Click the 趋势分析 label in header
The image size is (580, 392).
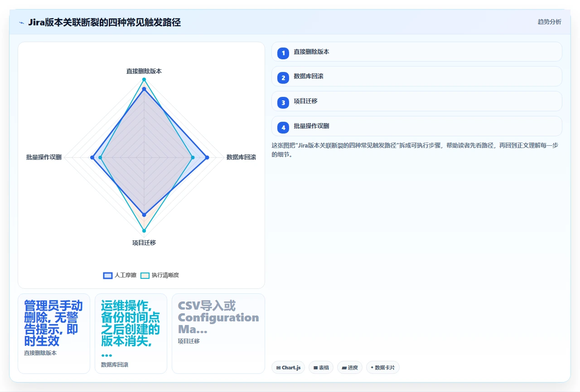click(x=549, y=22)
